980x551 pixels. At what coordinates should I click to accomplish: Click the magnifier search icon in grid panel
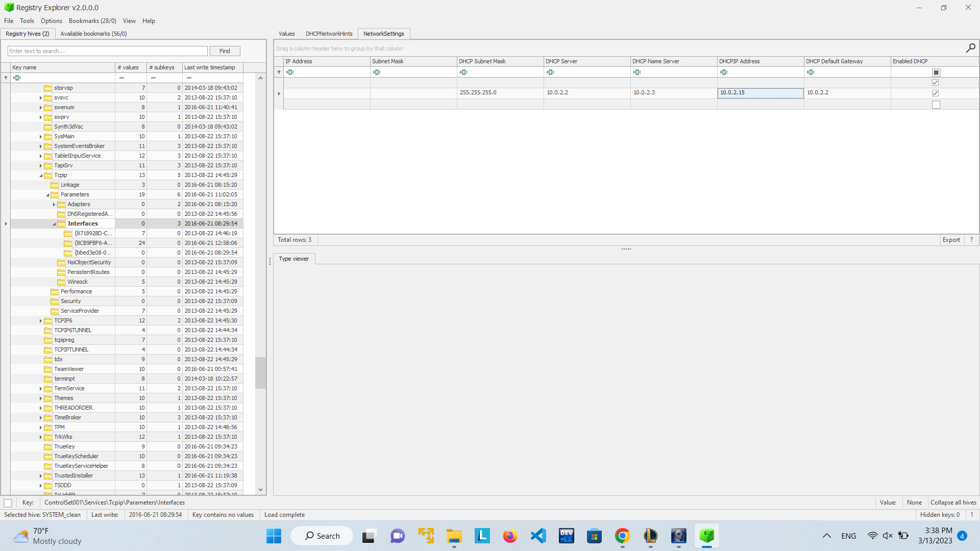970,48
